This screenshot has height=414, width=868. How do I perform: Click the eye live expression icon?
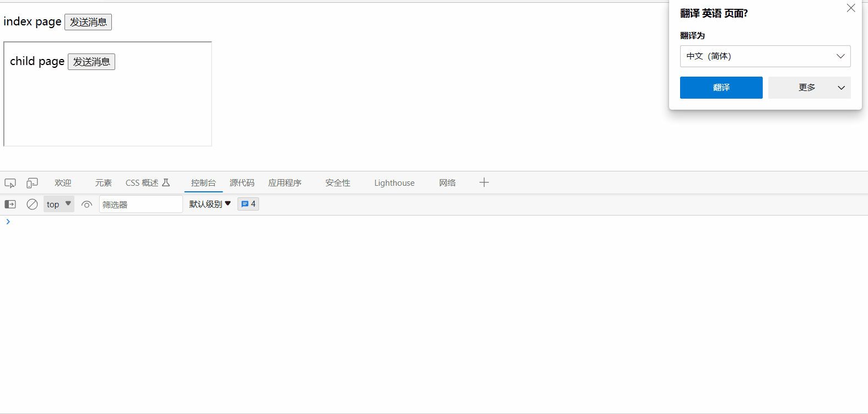point(87,205)
